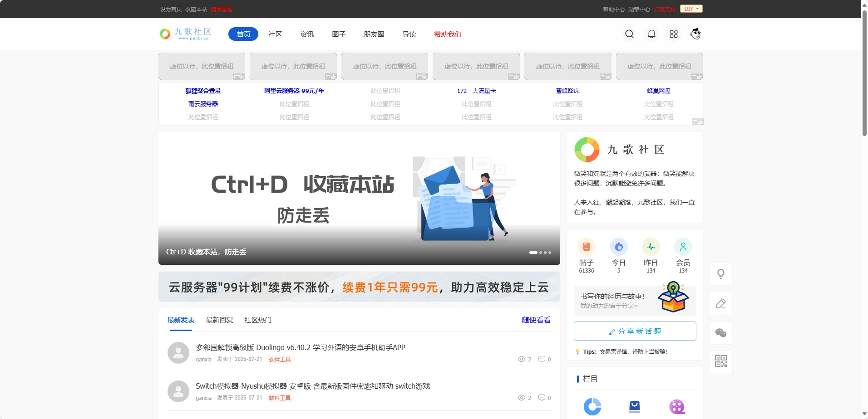
Task: Expand the DIY dropdown in top bar
Action: pyautogui.click(x=691, y=9)
